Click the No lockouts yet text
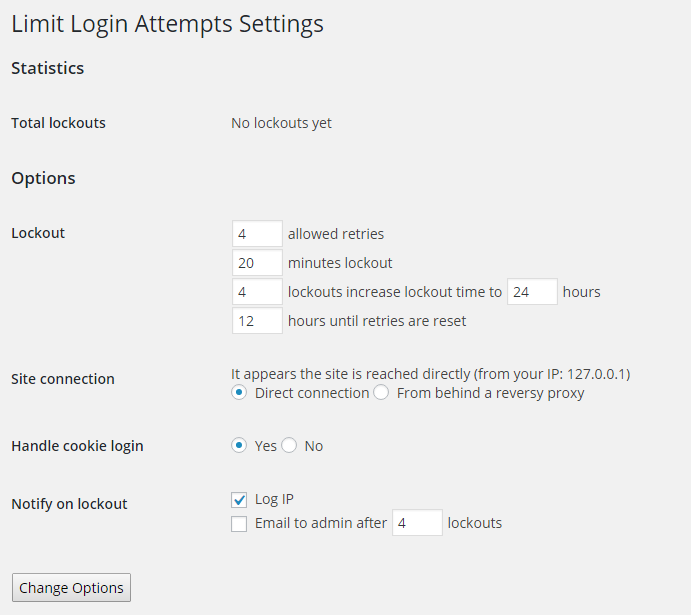The image size is (691, 615). click(281, 123)
